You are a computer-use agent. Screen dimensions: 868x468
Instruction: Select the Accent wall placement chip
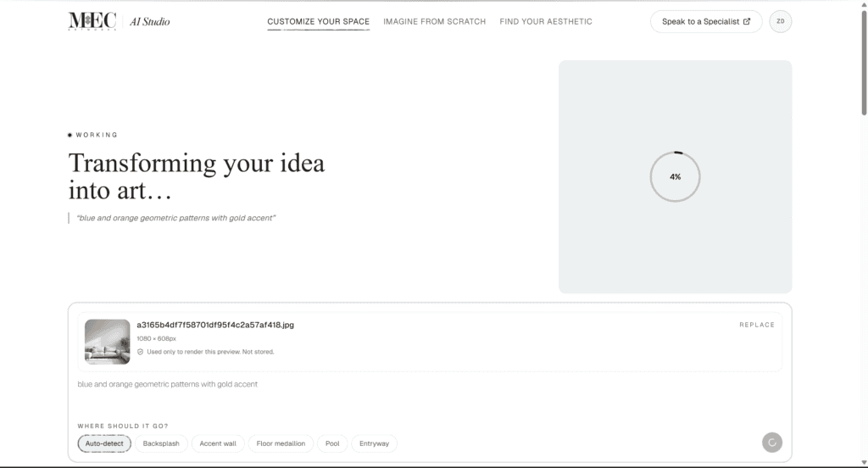coord(218,443)
